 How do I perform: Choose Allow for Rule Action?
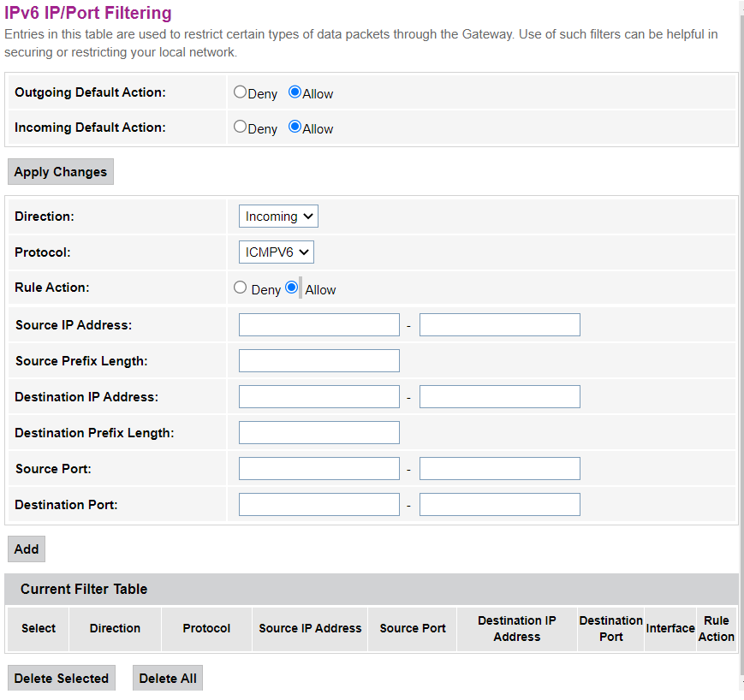coord(292,288)
